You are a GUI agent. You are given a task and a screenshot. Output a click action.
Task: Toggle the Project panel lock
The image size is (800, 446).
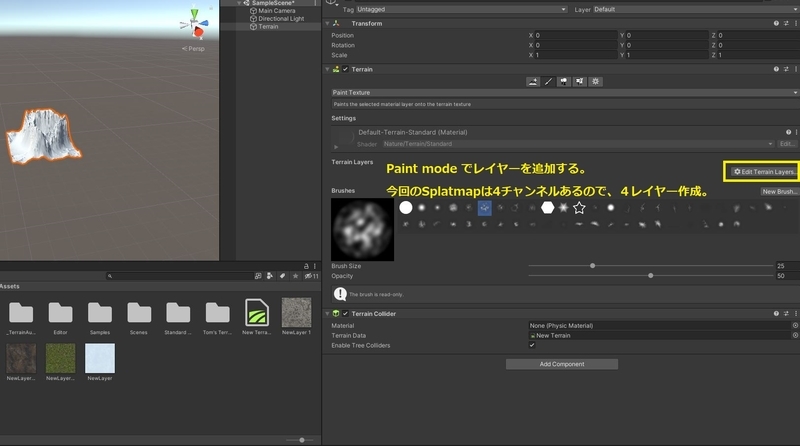[306, 266]
